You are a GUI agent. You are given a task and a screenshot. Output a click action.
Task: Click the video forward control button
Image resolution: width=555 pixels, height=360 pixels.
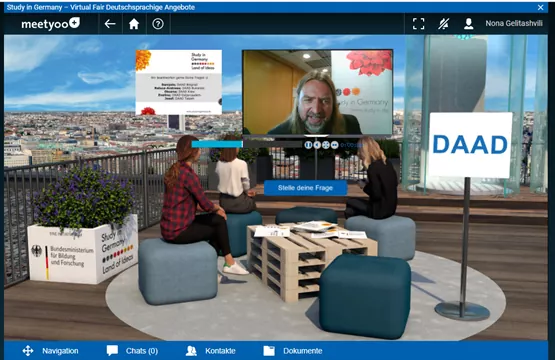pyautogui.click(x=334, y=145)
